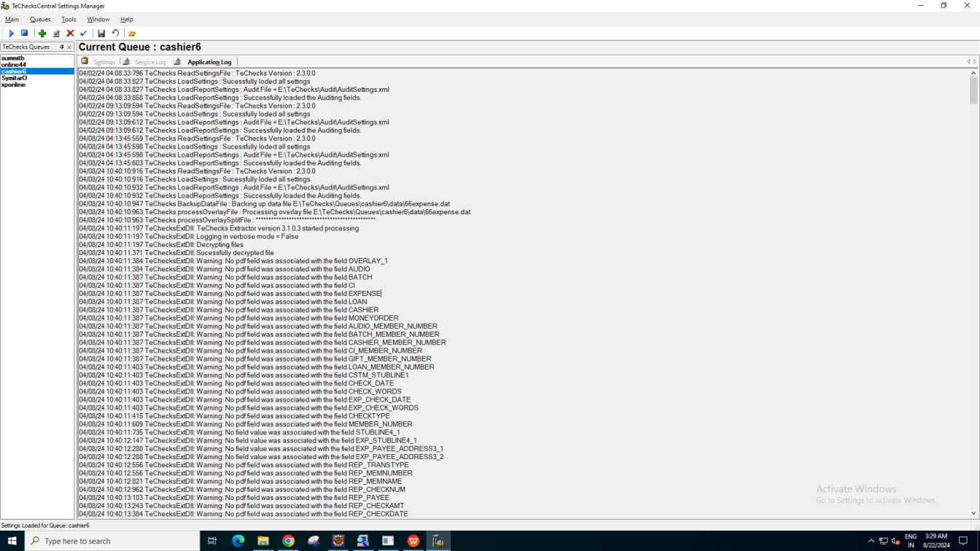Screen dimensions: 980x551
Task: Click the 'Current Queue : cashier6' heading
Action: [140, 47]
